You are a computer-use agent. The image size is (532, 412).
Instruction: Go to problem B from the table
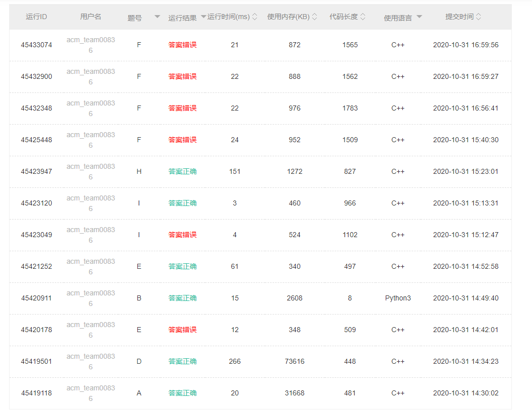click(x=139, y=298)
